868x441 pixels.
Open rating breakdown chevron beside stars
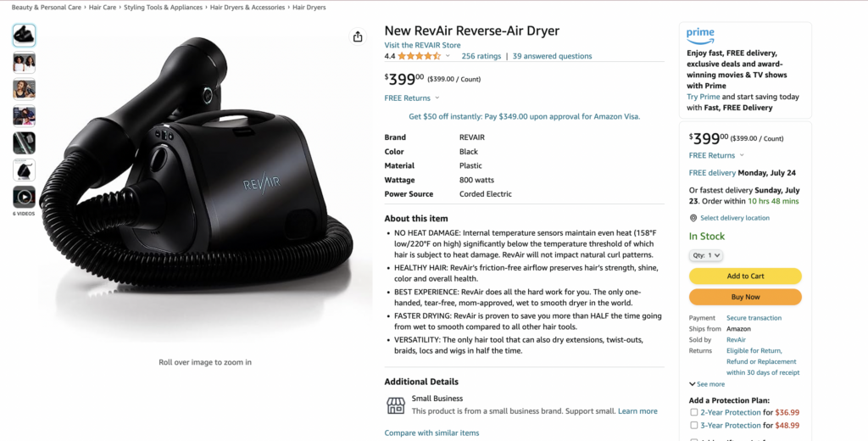(448, 56)
